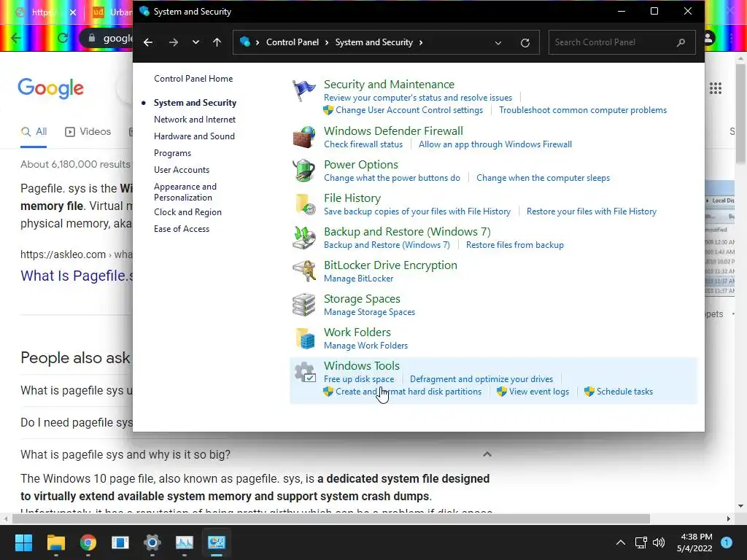Show hidden system tray icons
This screenshot has width=747, height=560.
(x=621, y=542)
